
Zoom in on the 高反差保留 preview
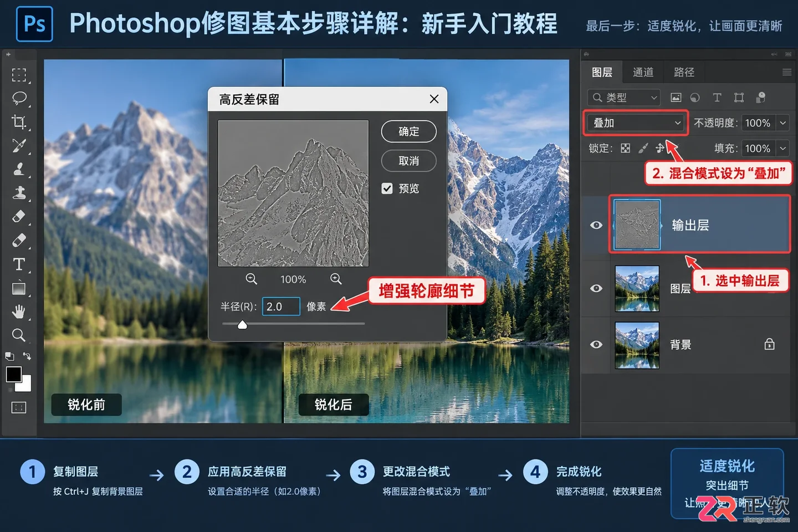(x=336, y=279)
